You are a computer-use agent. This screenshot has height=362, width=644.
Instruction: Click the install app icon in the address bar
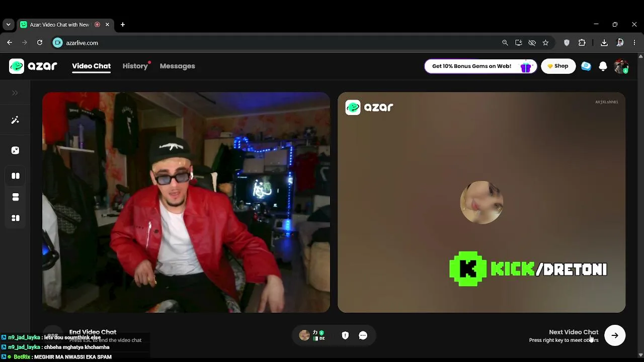(519, 43)
